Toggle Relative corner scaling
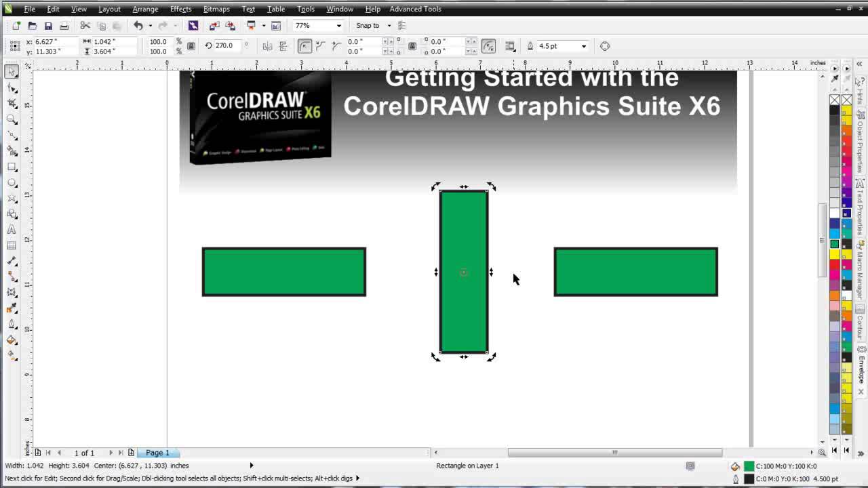 (488, 46)
